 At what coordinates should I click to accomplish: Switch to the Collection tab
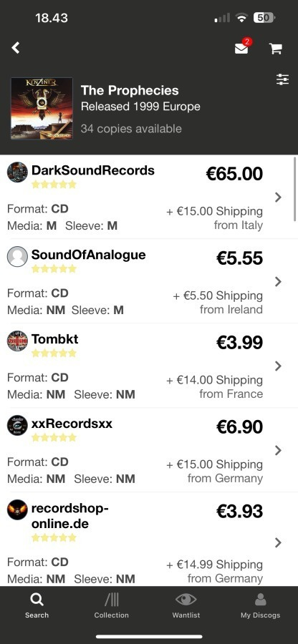pyautogui.click(x=111, y=606)
